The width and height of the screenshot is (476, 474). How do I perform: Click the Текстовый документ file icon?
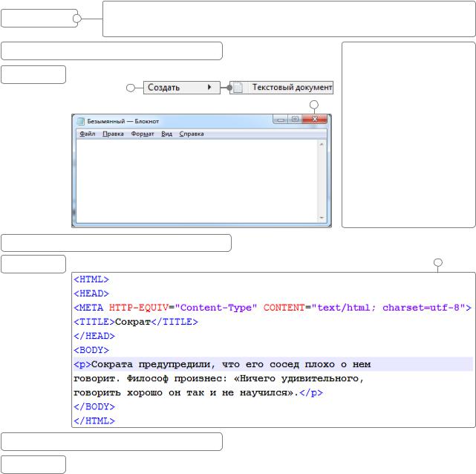click(238, 88)
